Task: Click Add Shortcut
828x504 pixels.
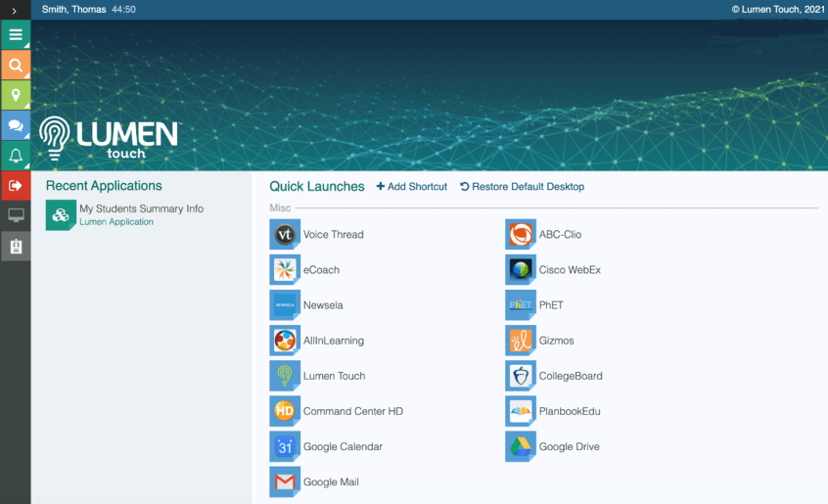Action: pos(412,187)
